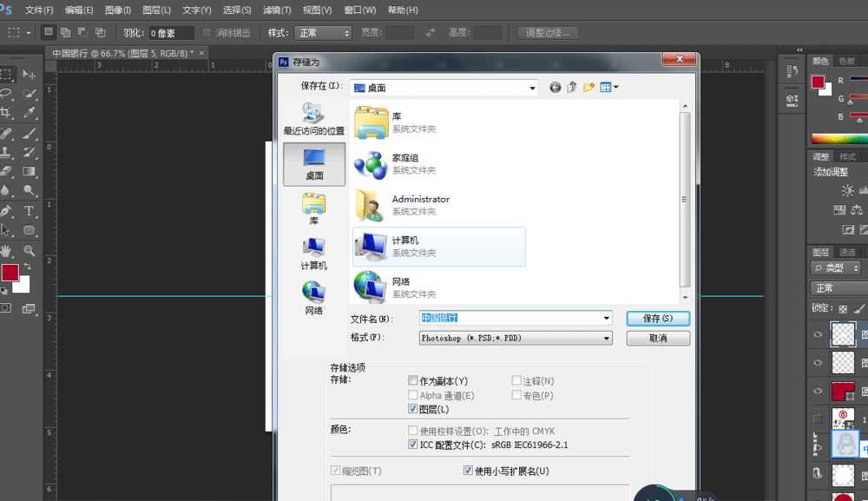Viewport: 868px width, 501px height.
Task: Open the 格式 file format dropdown
Action: pyautogui.click(x=608, y=338)
